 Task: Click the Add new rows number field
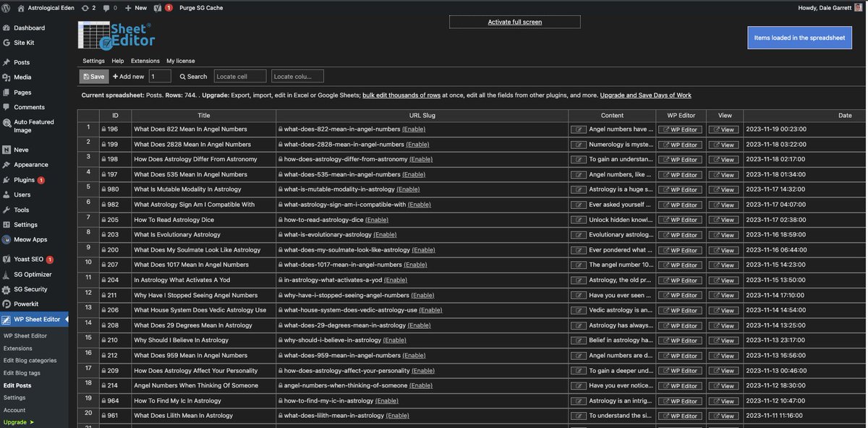click(160, 76)
